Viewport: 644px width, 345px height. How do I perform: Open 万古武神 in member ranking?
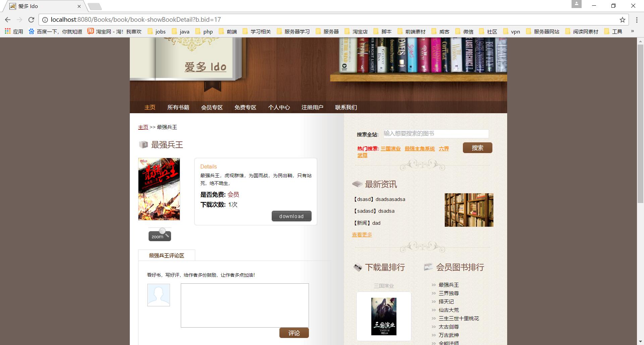449,335
